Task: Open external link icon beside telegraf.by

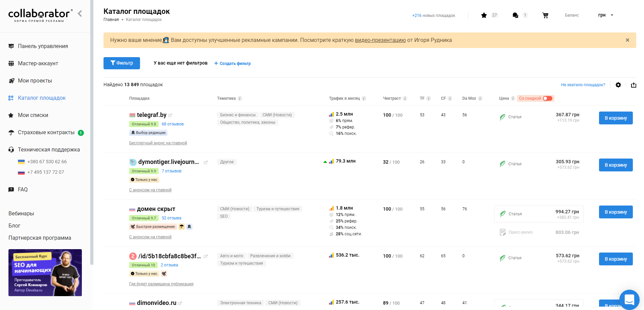Action: (170, 115)
